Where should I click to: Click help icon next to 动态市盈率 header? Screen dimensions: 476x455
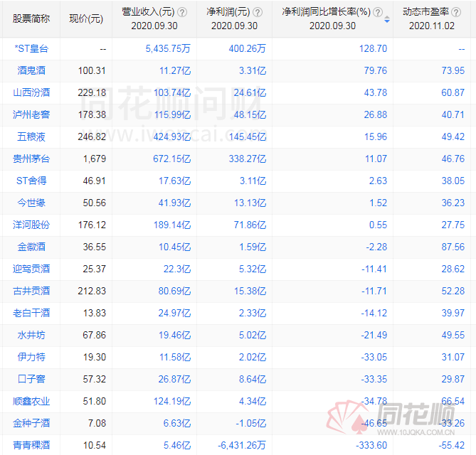point(456,12)
